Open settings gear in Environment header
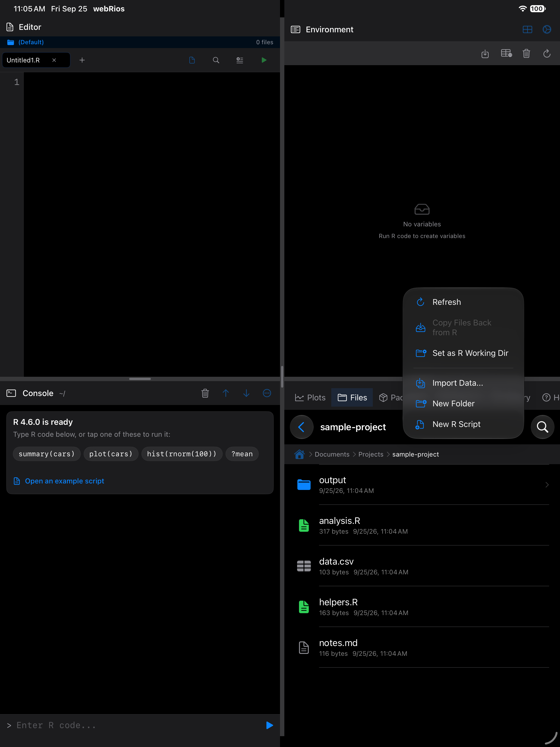The width and height of the screenshot is (560, 747). [547, 29]
